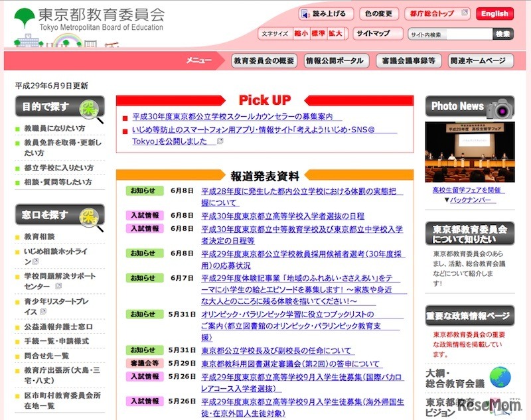Expand バックナンバー under Photo News
The image size is (531, 420).
click(470, 200)
